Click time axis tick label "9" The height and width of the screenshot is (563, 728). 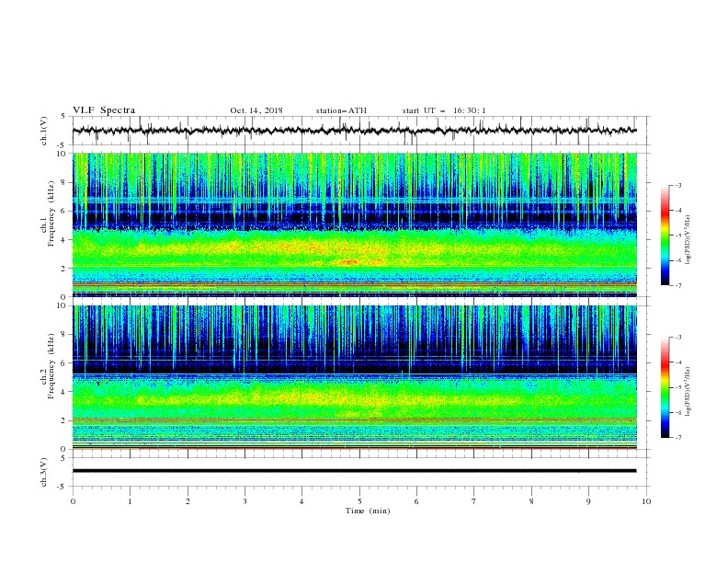588,501
